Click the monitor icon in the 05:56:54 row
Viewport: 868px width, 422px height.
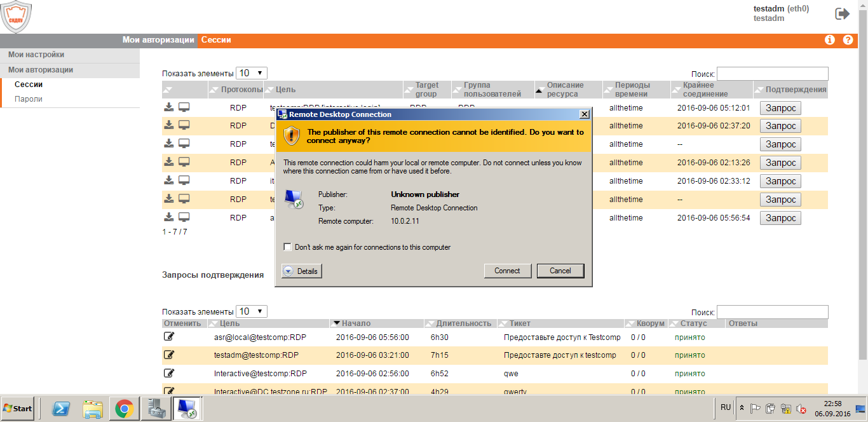tap(184, 217)
